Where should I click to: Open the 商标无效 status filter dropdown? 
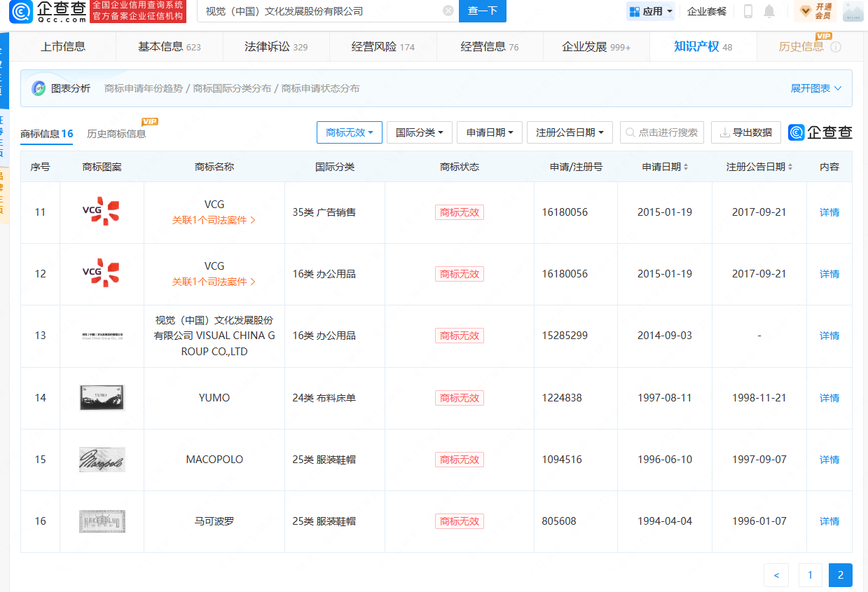(x=350, y=132)
